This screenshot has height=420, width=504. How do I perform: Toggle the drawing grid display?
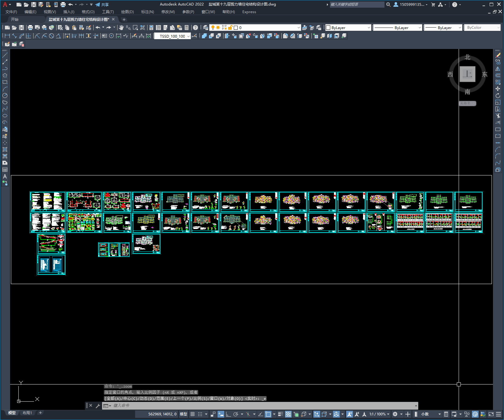193,414
